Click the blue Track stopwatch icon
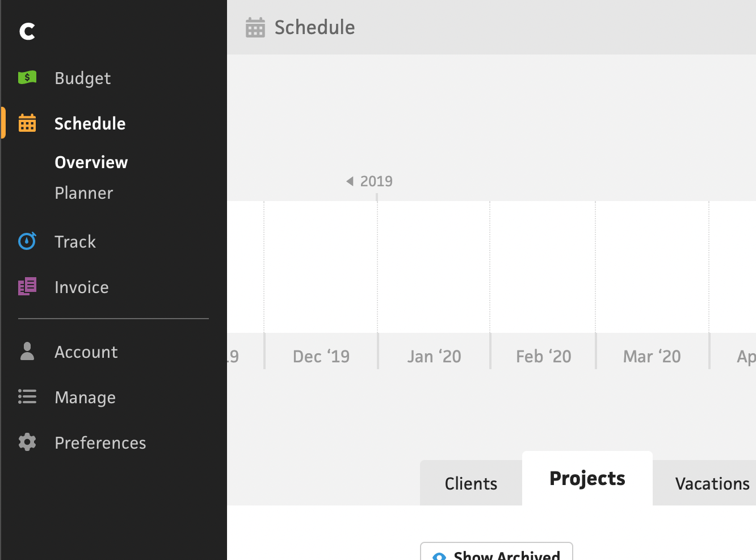This screenshot has width=756, height=560. click(27, 241)
